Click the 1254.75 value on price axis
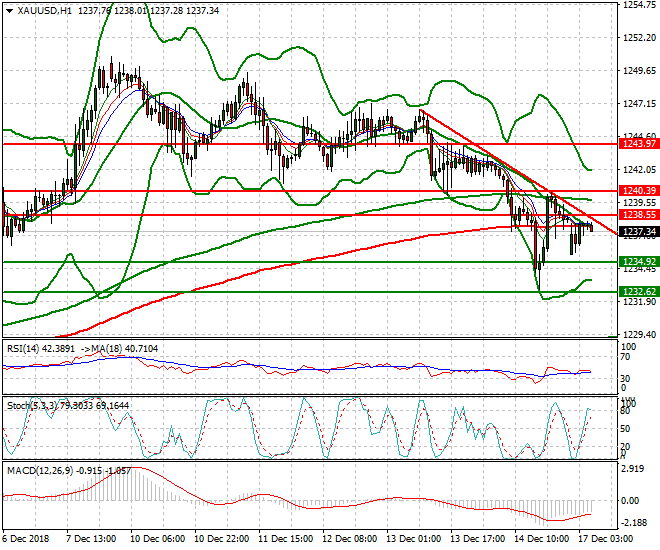660x550 pixels. 637,5
